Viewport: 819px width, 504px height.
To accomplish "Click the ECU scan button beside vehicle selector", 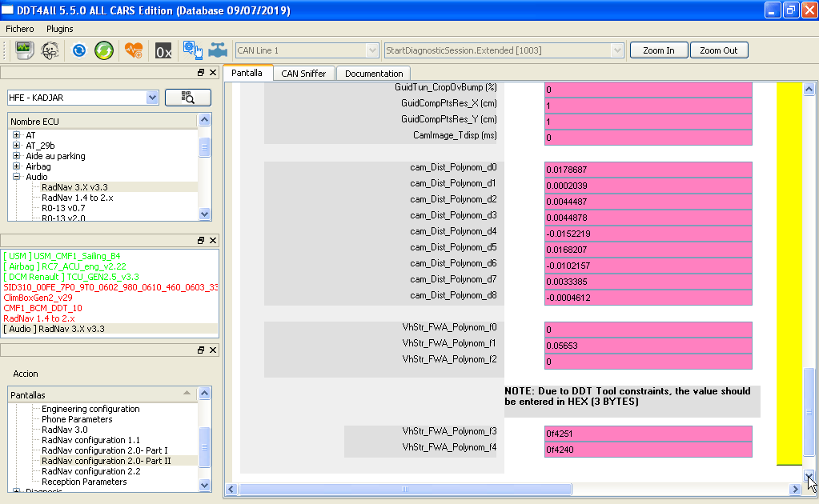I will (x=188, y=98).
